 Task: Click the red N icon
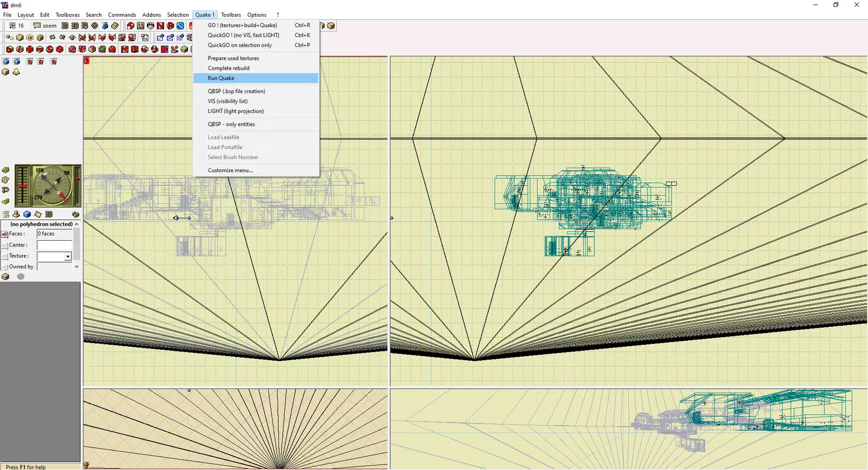tap(160, 25)
